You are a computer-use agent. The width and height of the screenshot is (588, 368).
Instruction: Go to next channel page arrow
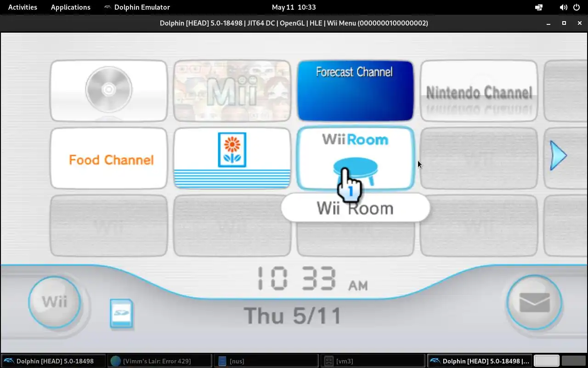pyautogui.click(x=559, y=156)
